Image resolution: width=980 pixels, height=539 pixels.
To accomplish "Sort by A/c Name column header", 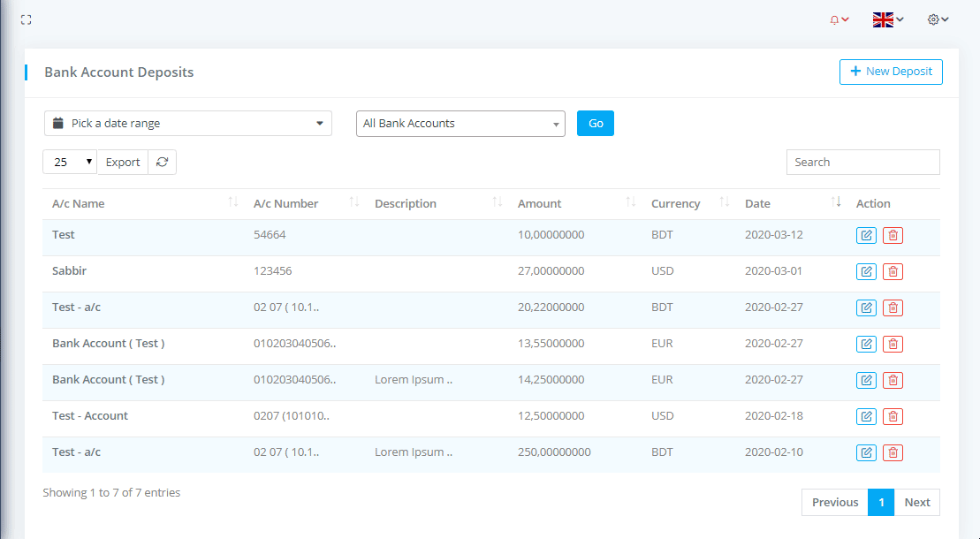I will tap(78, 203).
